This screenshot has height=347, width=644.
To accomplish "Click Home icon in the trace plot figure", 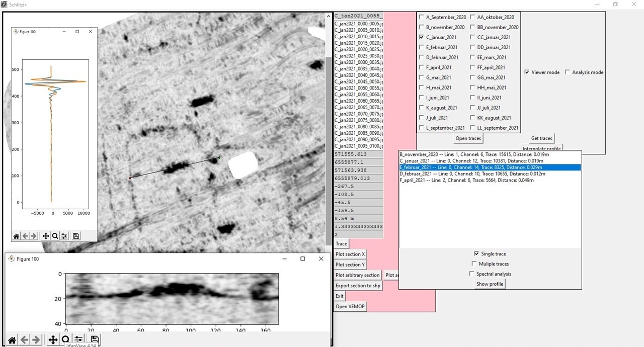I will [x=17, y=236].
